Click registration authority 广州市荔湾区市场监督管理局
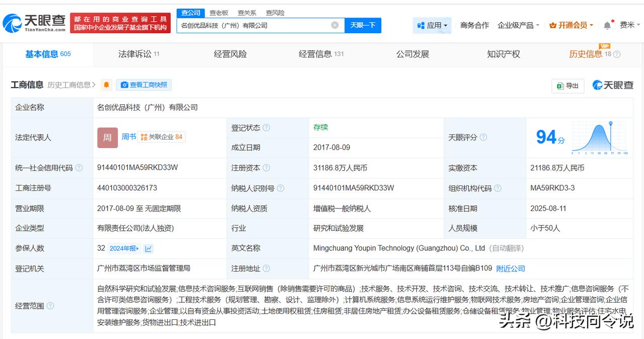Image resolution: width=644 pixels, height=339 pixels. pyautogui.click(x=144, y=268)
